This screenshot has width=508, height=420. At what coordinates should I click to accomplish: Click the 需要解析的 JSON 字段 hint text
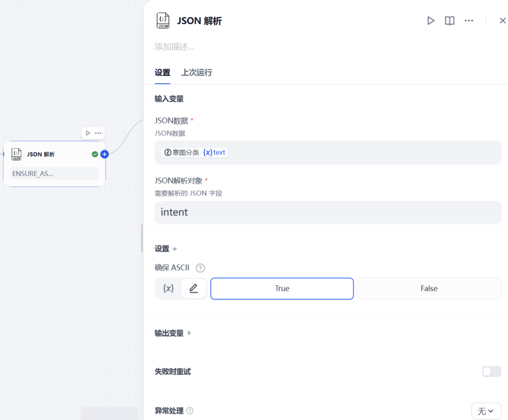click(188, 193)
